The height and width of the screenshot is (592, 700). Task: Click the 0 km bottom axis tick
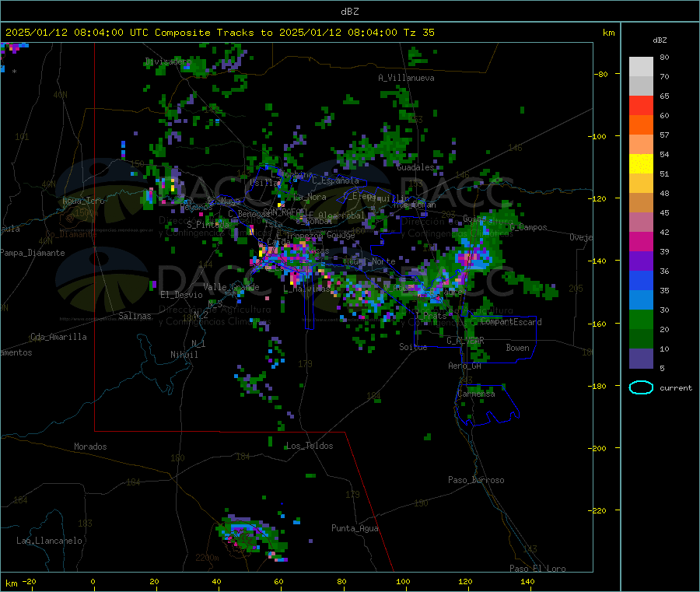tap(93, 581)
